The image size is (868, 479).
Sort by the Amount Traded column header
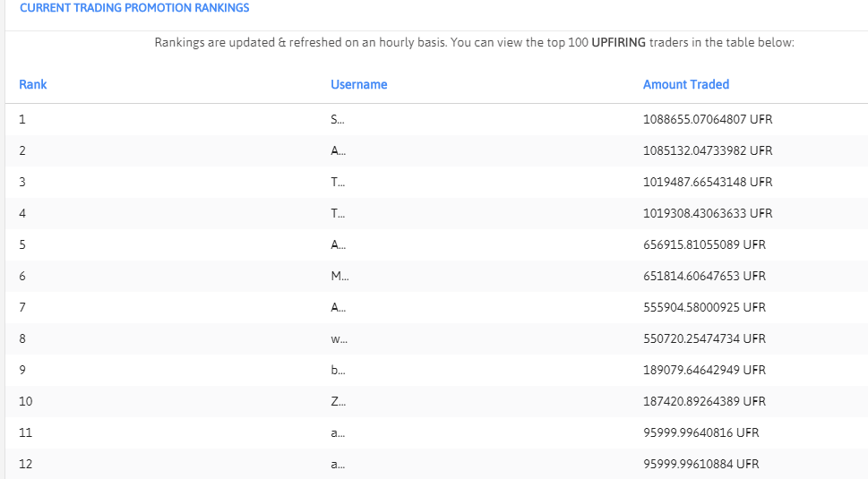(686, 85)
